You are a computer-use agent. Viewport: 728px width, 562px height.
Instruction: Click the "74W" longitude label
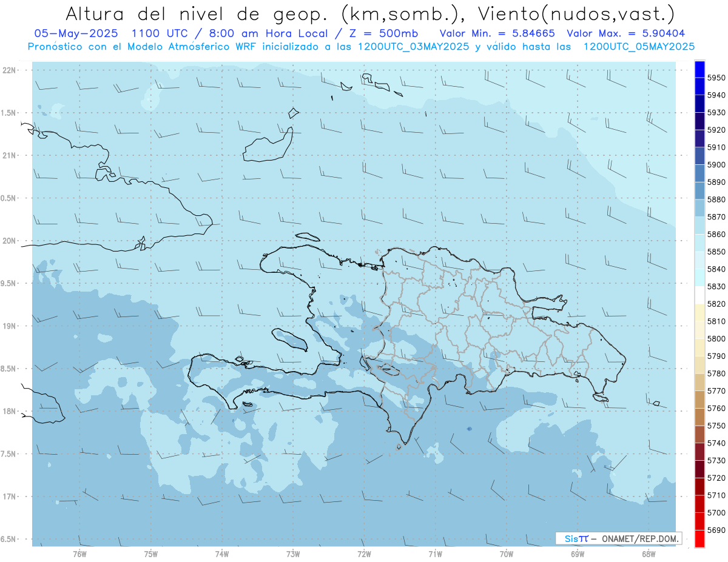(222, 554)
